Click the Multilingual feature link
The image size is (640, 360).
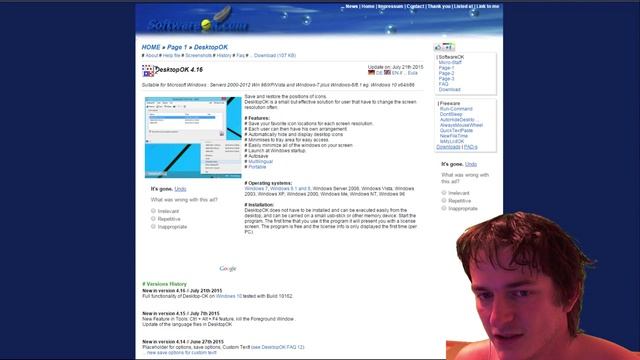pyautogui.click(x=260, y=162)
